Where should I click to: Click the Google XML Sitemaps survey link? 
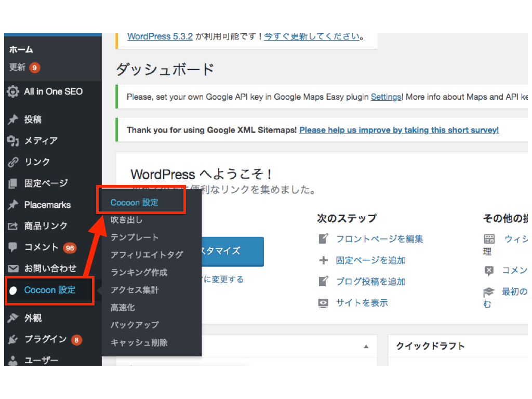coord(399,130)
